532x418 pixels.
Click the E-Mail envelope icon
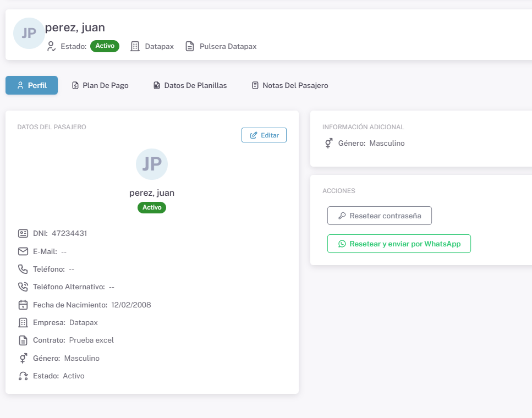click(x=23, y=251)
